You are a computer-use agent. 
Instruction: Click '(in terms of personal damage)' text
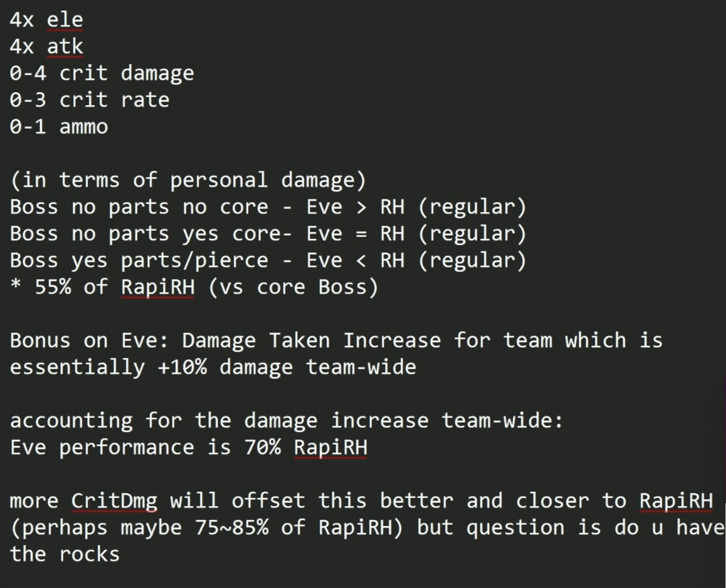coord(188,180)
